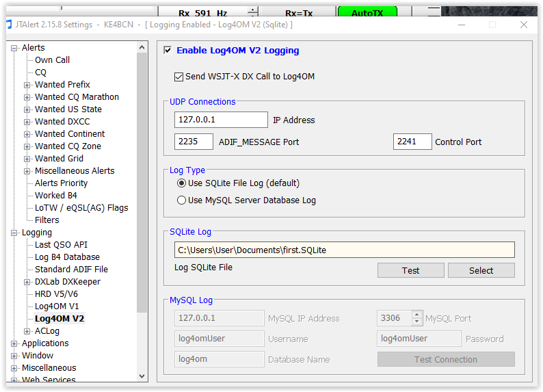
Task: Collapse the Logging tree node
Action: [14, 233]
